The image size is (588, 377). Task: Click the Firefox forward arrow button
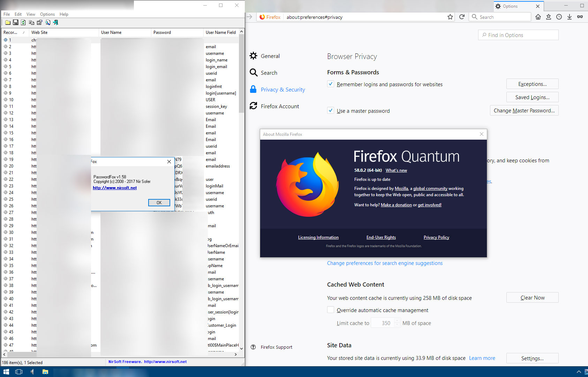click(249, 17)
